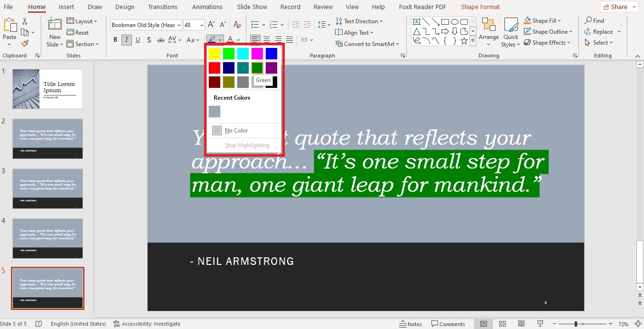This screenshot has width=644, height=329.
Task: Expand the Bullets list options
Action: click(x=262, y=25)
